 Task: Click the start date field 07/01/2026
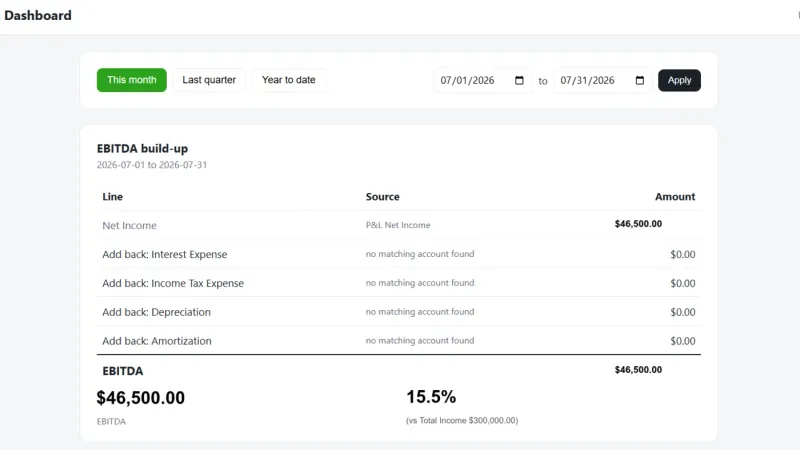click(x=482, y=81)
